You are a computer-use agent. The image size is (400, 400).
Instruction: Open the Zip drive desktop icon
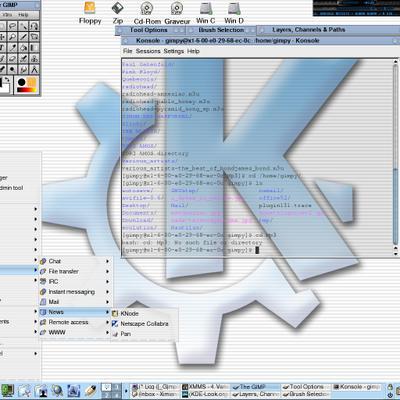pos(118,13)
